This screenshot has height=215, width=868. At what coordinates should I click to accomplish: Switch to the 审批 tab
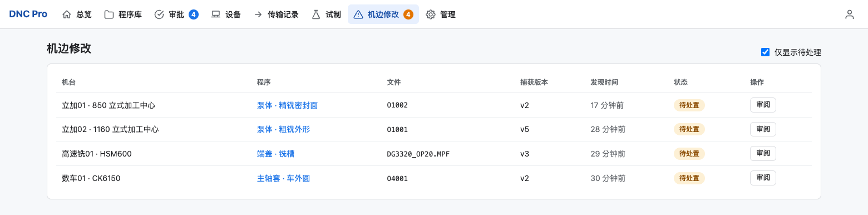point(176,14)
